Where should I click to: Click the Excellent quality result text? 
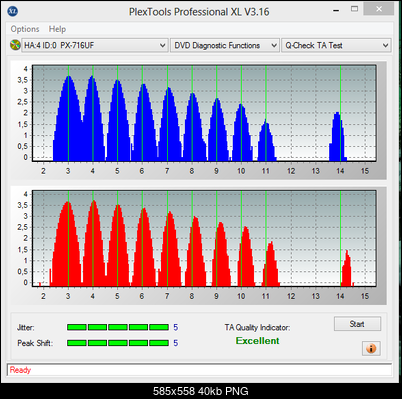click(257, 341)
